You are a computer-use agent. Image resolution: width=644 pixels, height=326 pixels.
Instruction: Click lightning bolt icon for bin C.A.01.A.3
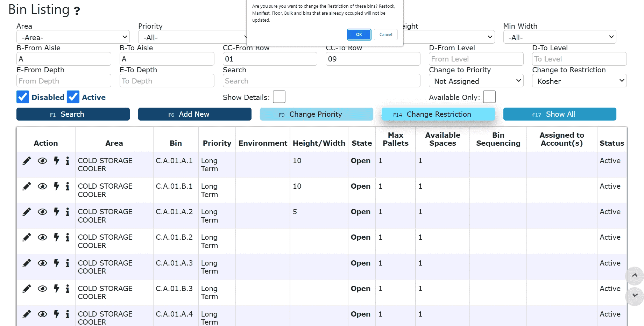pos(56,263)
